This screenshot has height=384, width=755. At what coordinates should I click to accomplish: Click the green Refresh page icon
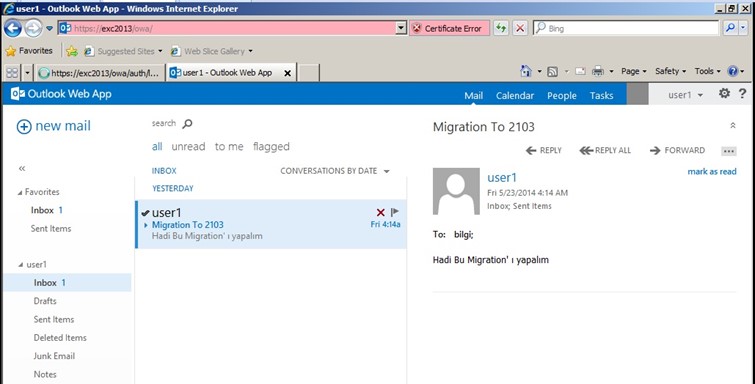(x=501, y=28)
